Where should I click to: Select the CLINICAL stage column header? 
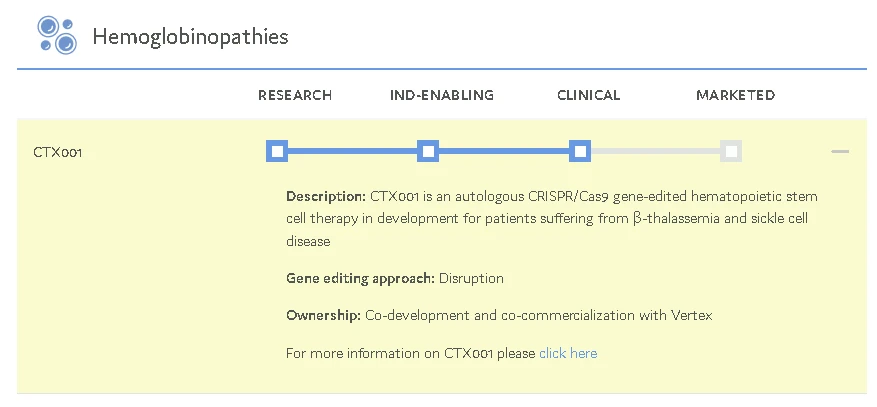pyautogui.click(x=589, y=95)
